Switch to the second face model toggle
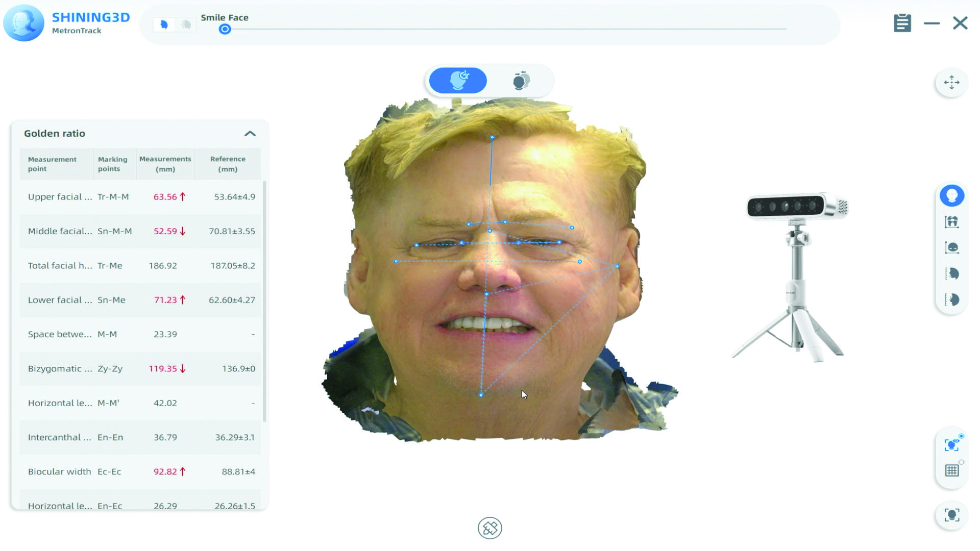980x551 pixels. 186,24
